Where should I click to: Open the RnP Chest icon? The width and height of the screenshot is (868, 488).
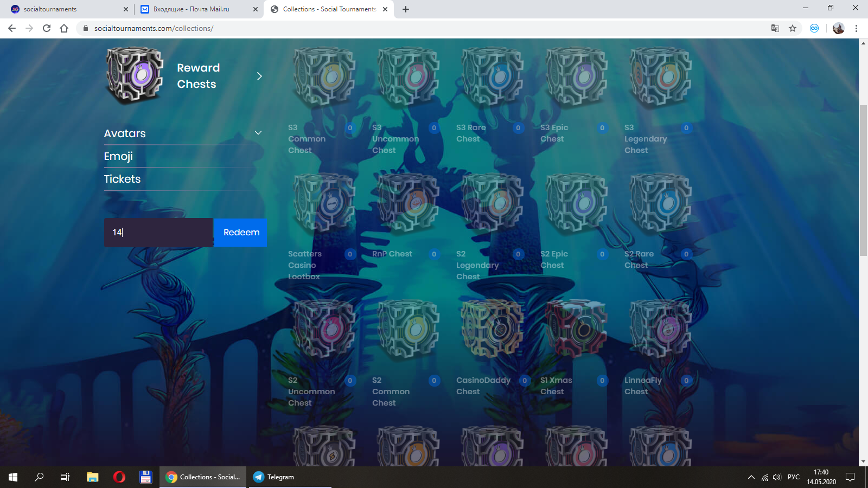[408, 203]
